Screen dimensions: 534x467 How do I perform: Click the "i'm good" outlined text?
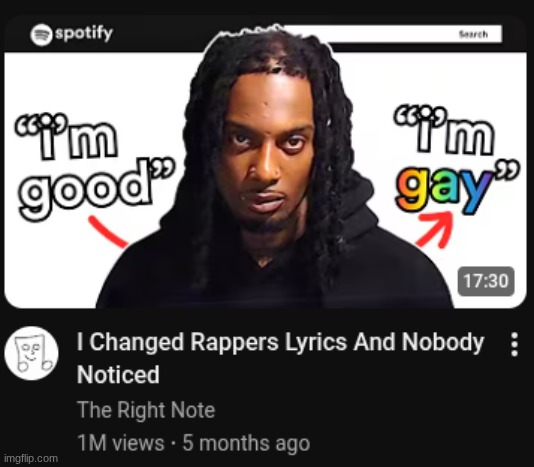(x=96, y=166)
